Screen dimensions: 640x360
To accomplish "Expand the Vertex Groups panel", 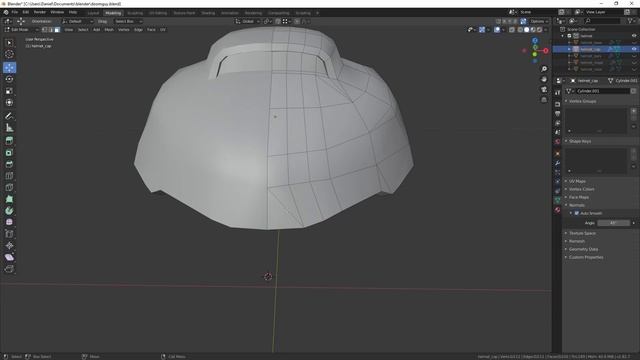I will click(x=582, y=101).
